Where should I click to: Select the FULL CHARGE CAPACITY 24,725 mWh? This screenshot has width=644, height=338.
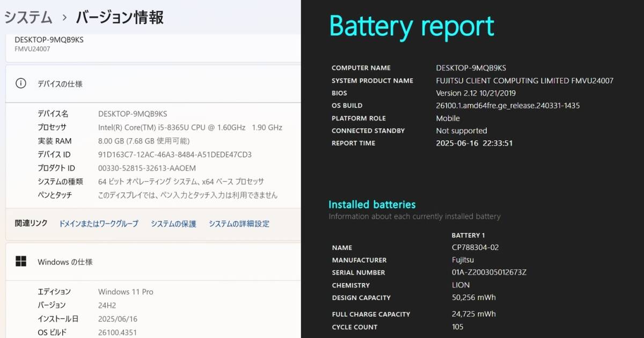click(474, 314)
